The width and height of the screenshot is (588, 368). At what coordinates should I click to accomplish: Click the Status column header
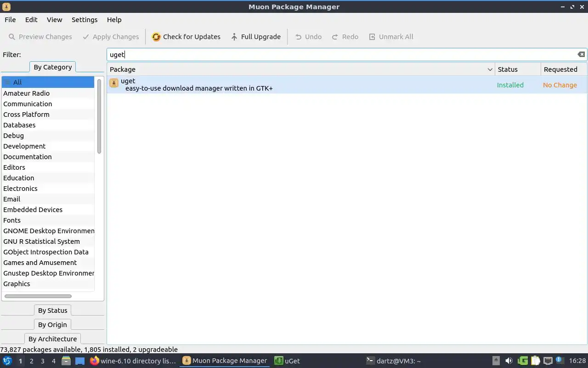tap(518, 69)
